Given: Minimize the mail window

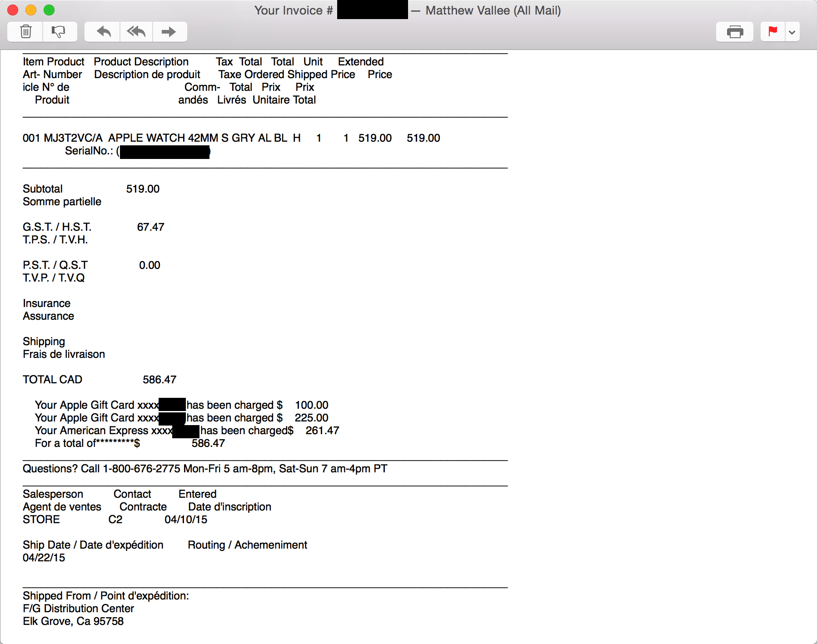Looking at the screenshot, I should pyautogui.click(x=31, y=10).
